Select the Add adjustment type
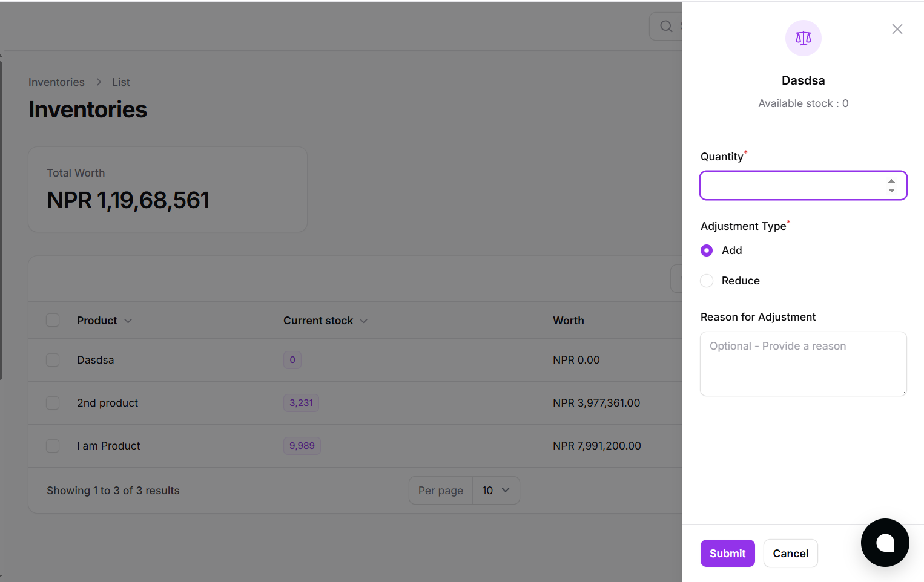This screenshot has height=582, width=924. click(x=707, y=250)
